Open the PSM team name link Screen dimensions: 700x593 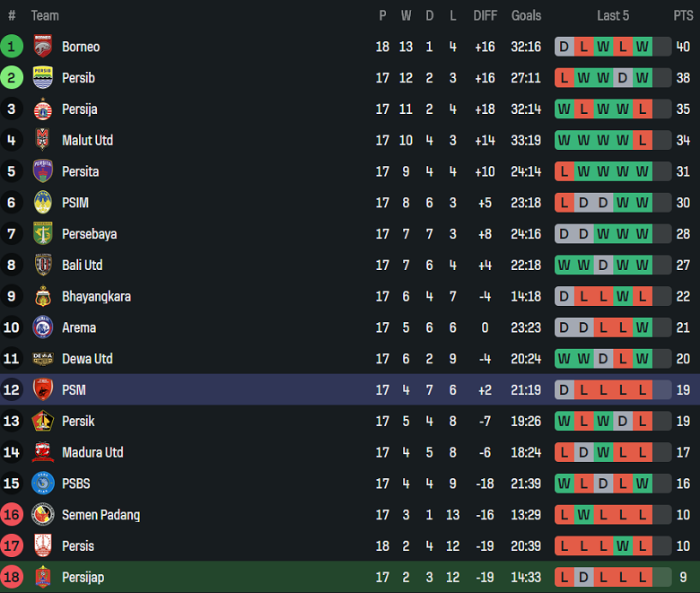point(74,390)
